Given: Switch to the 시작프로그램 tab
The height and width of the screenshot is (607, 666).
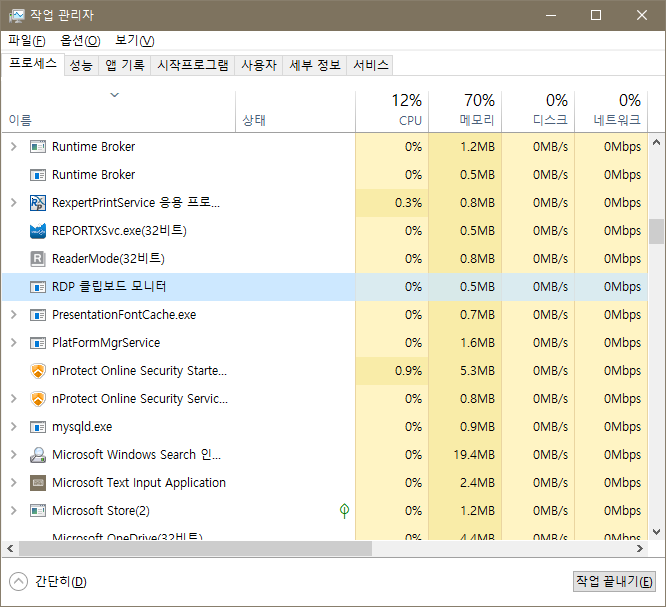Looking at the screenshot, I should coord(193,65).
